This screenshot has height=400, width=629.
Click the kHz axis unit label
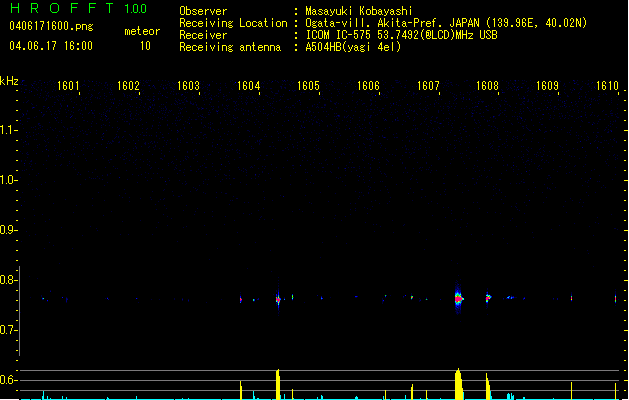[x=9, y=81]
